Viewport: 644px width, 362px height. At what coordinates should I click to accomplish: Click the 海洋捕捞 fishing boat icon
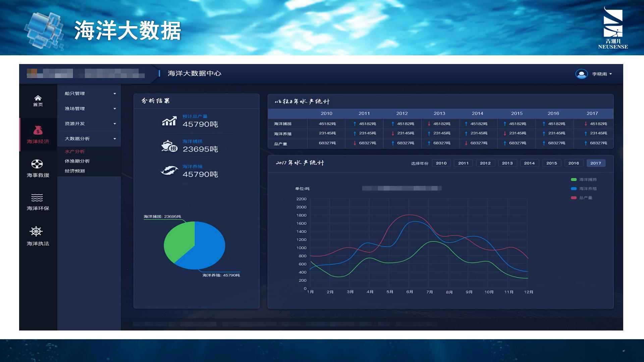(x=169, y=146)
